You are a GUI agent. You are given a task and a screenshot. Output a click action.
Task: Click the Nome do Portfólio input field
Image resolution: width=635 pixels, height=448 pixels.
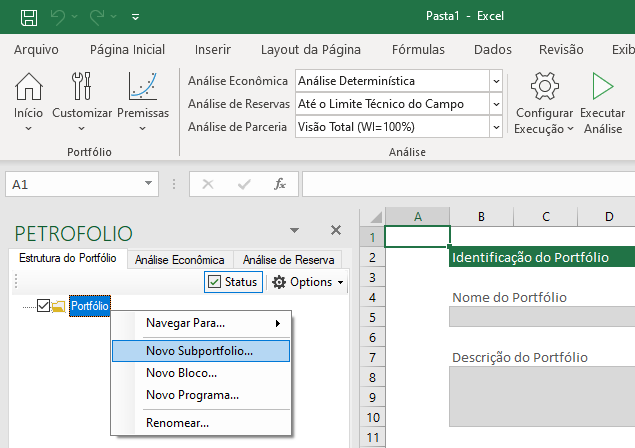pyautogui.click(x=542, y=316)
